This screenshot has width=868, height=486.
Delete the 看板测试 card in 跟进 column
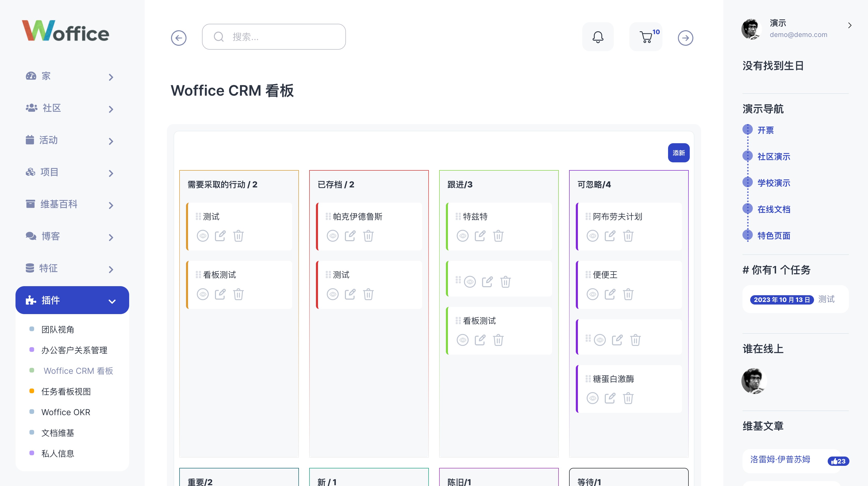[x=498, y=340]
